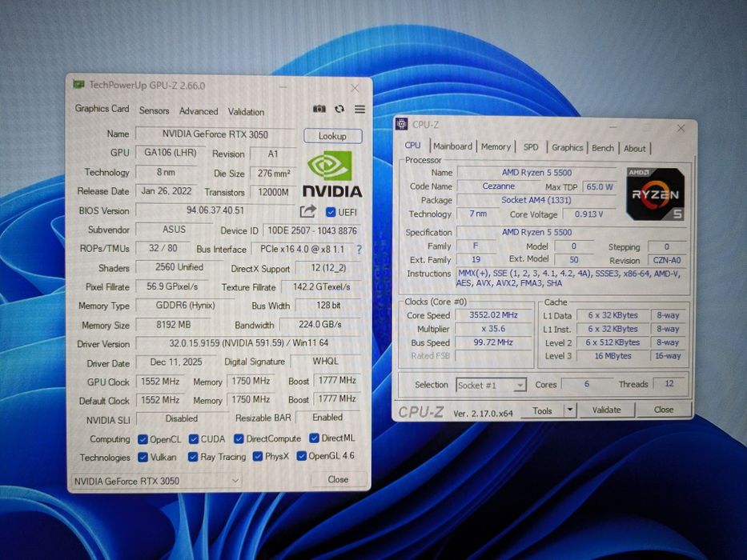Open the SPD tab in CPU-Z
Screen dimensions: 747x560
tap(531, 147)
